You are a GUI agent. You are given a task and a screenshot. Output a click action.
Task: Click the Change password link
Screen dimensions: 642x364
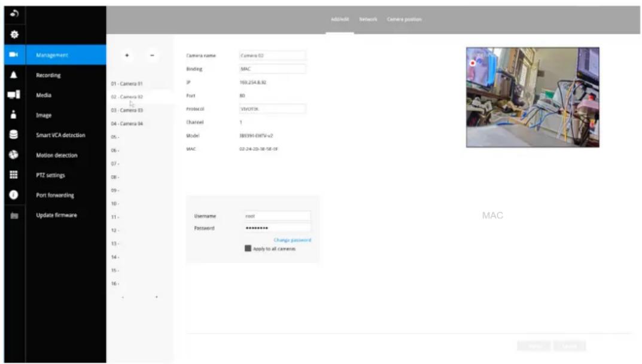[x=293, y=240]
